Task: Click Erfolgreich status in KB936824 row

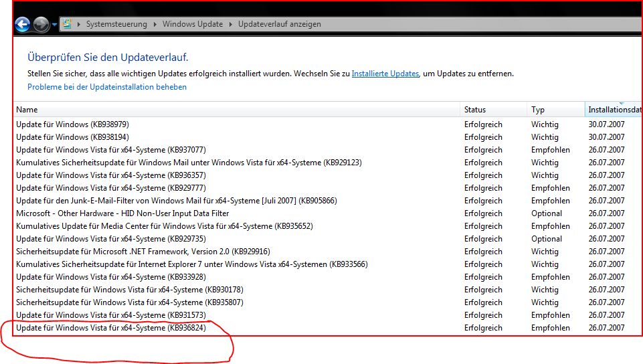Action: point(483,327)
